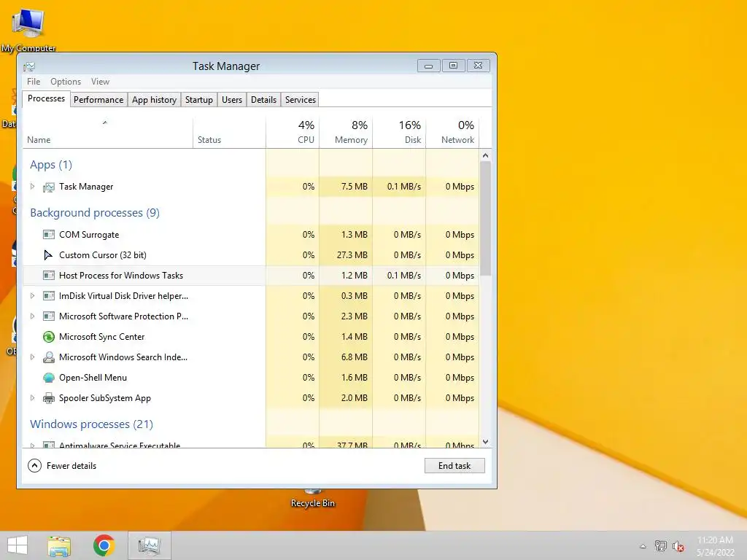Viewport: 747px width, 560px height.
Task: Click the scrollbar down arrow
Action: [x=485, y=442]
